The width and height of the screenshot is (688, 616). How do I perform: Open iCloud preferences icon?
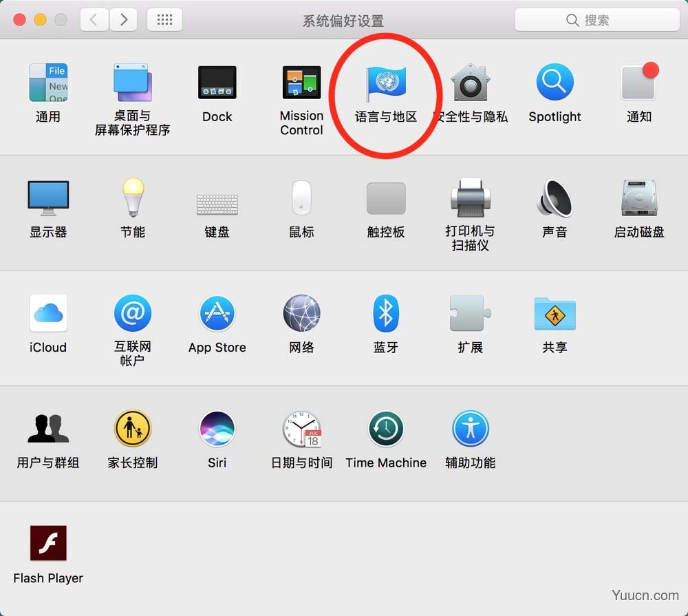[48, 313]
